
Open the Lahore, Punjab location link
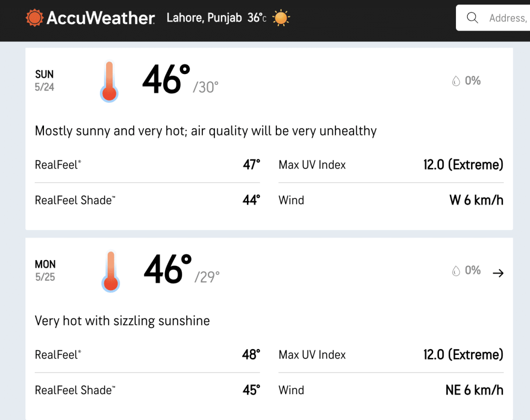(204, 18)
